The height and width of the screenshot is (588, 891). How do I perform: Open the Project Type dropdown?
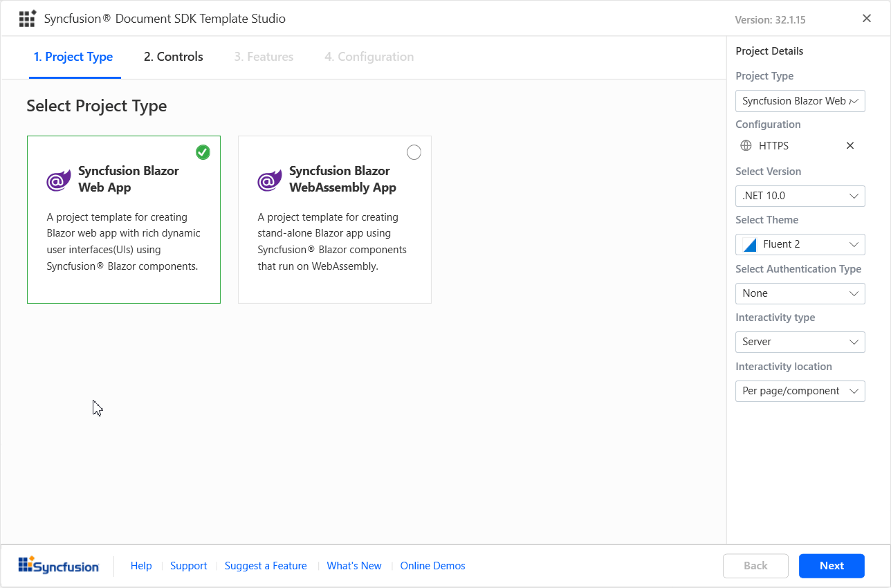point(800,100)
